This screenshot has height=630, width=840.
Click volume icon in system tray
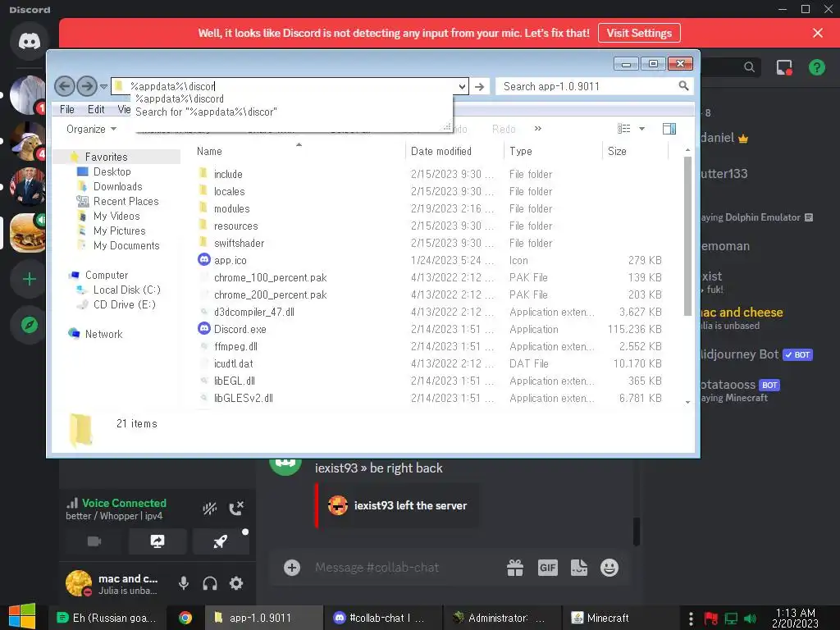coord(751,619)
